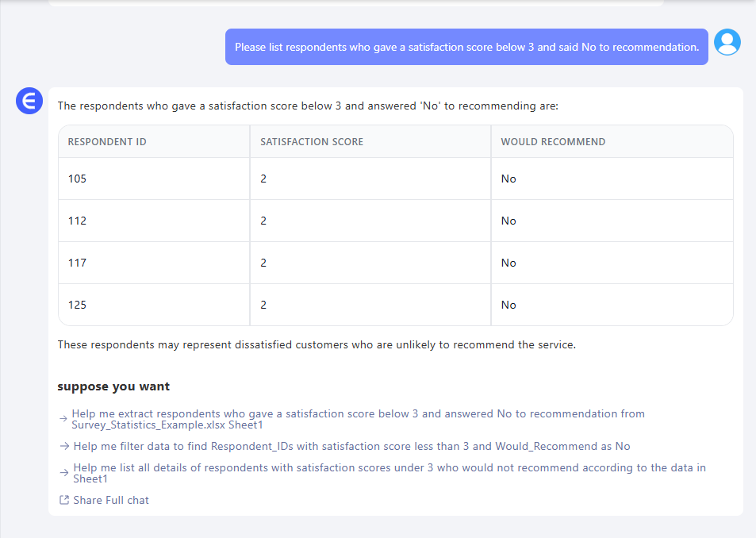The height and width of the screenshot is (538, 756).
Task: Click the Satisfaction Score column header
Action: coord(312,142)
